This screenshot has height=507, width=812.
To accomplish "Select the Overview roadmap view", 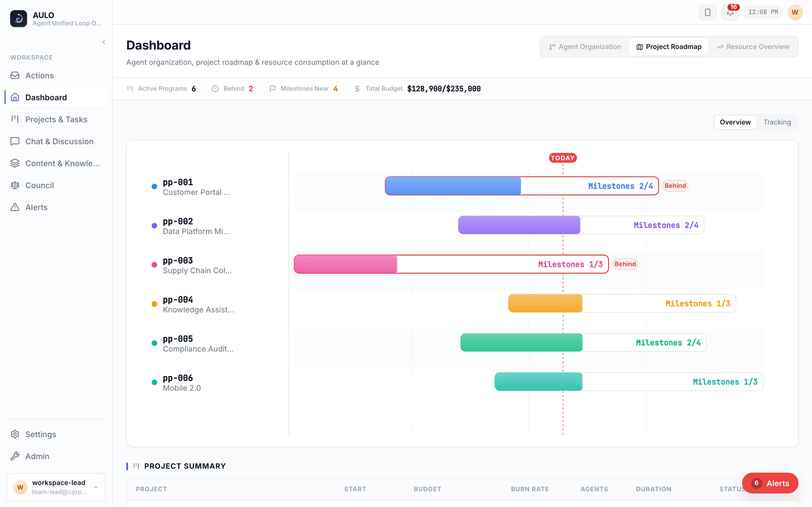I will pos(735,122).
